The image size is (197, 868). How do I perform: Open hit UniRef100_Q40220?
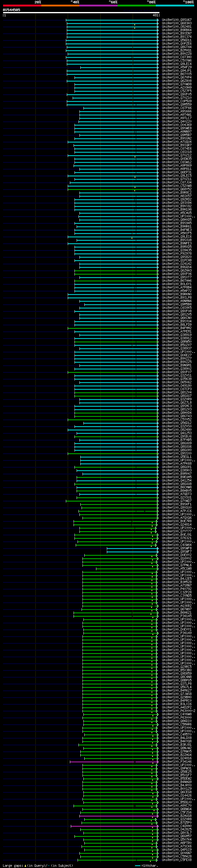coord(177,122)
